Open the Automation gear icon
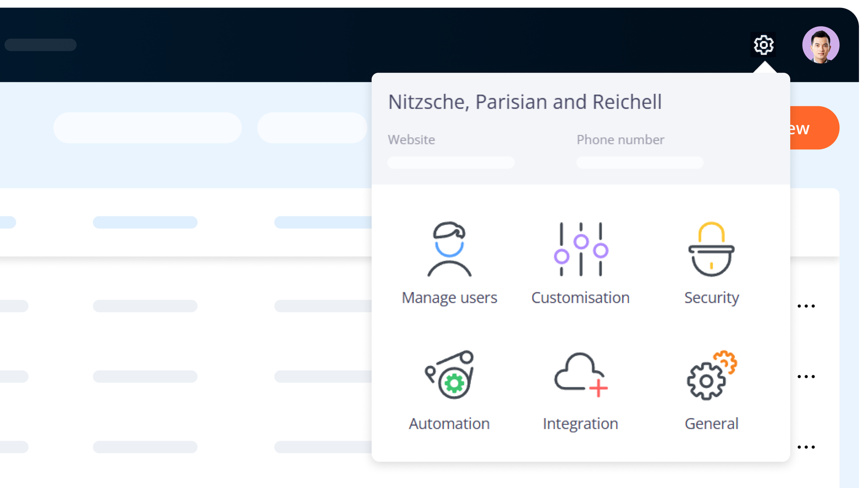Image resolution: width=868 pixels, height=488 pixels. 449,375
